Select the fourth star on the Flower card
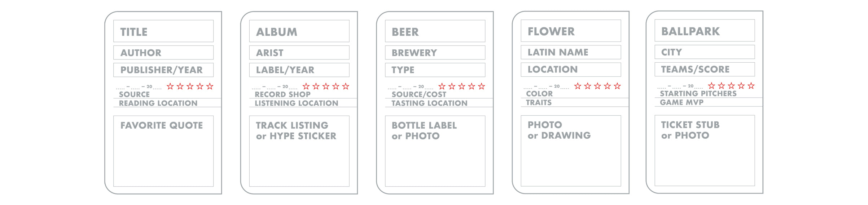This screenshot has height=205, width=868. coord(607,86)
